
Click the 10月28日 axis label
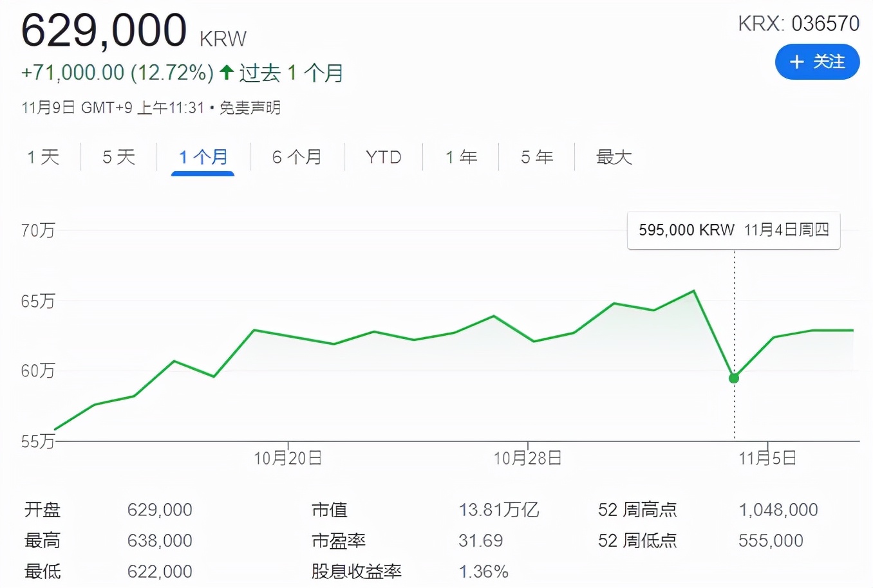(x=528, y=457)
